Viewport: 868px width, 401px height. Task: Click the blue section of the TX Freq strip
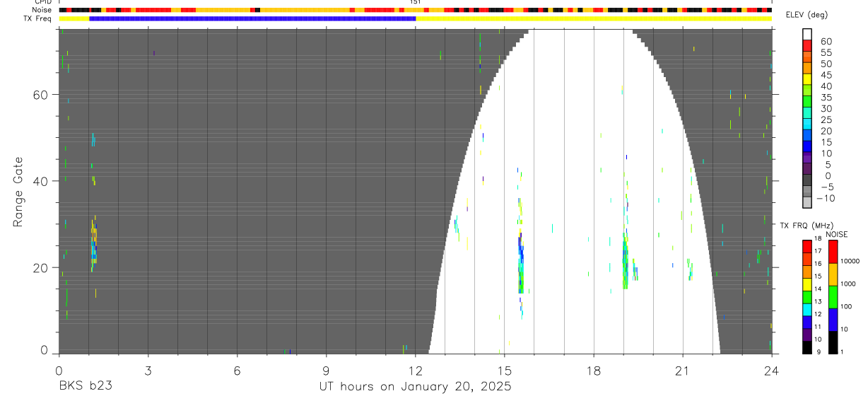click(x=252, y=18)
